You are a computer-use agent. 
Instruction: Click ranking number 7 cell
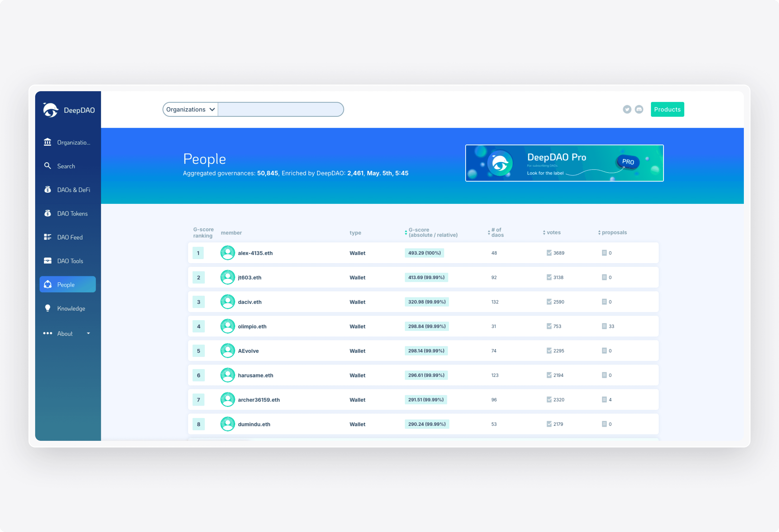(199, 399)
